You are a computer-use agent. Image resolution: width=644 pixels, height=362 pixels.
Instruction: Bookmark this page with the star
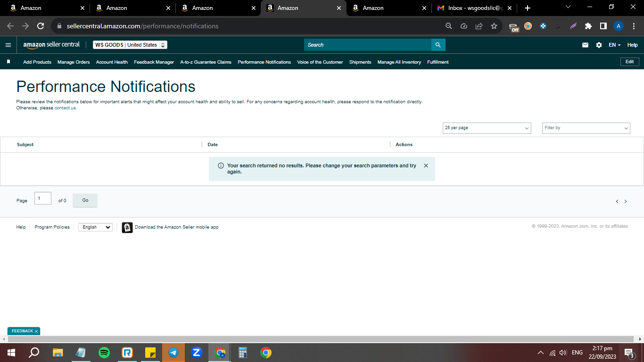click(494, 26)
